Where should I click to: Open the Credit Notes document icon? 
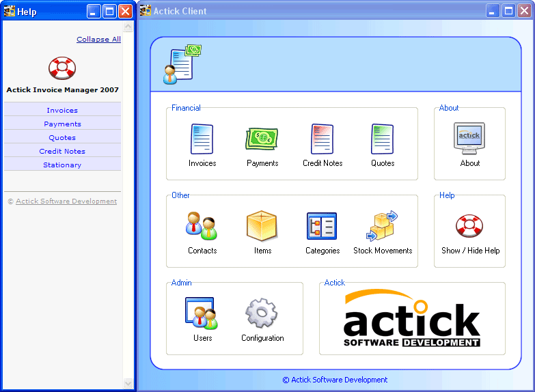(322, 139)
